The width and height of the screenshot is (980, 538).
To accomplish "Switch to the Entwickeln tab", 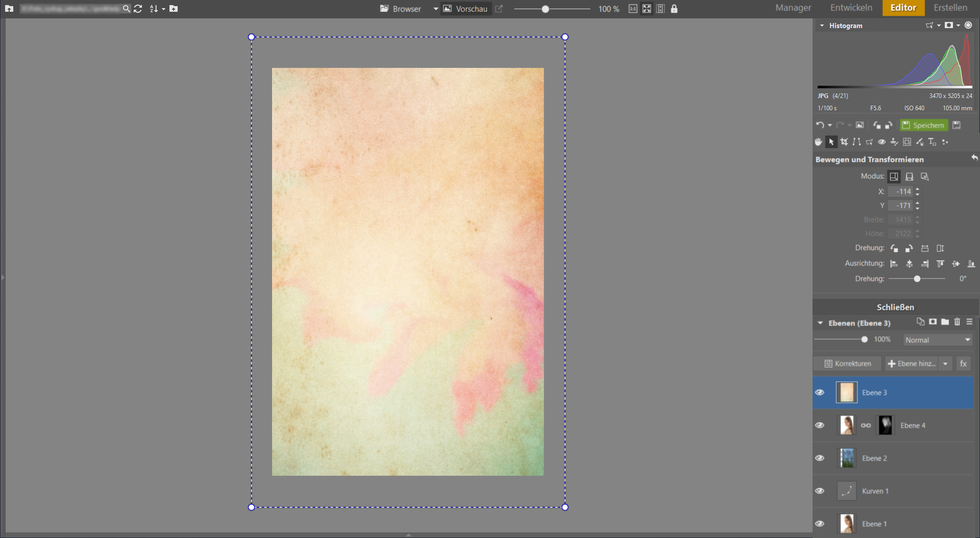I will point(851,8).
